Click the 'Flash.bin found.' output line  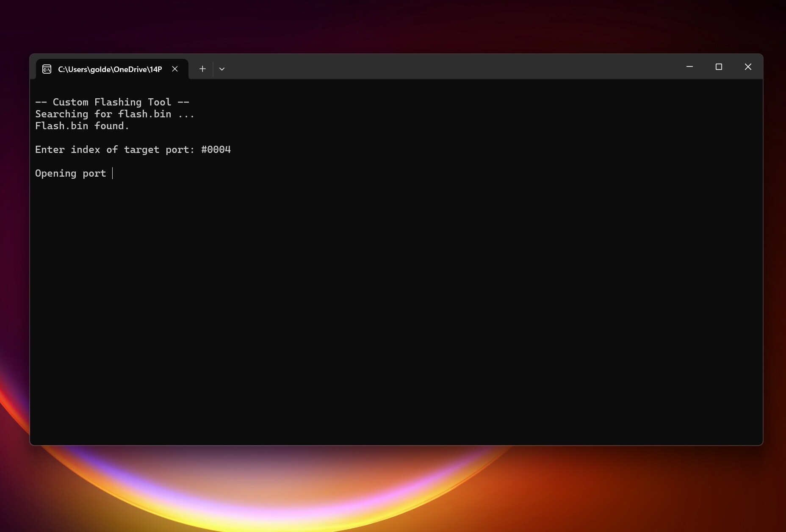pyautogui.click(x=82, y=126)
